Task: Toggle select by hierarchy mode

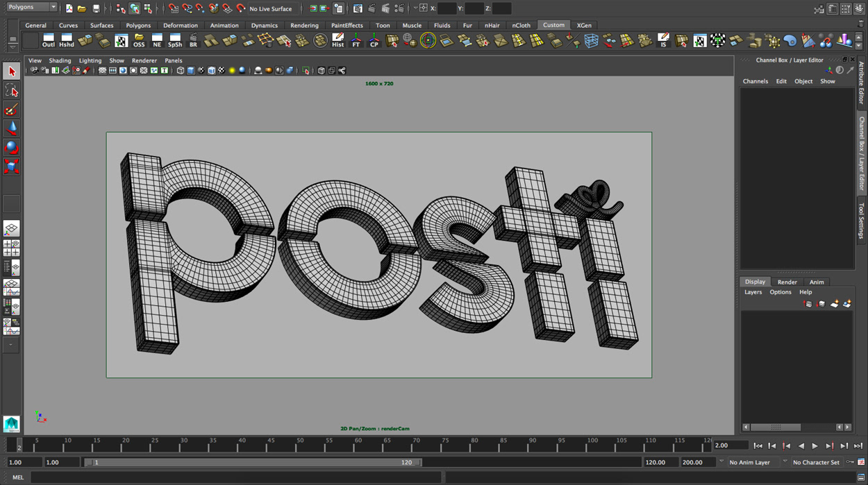Action: click(x=121, y=8)
